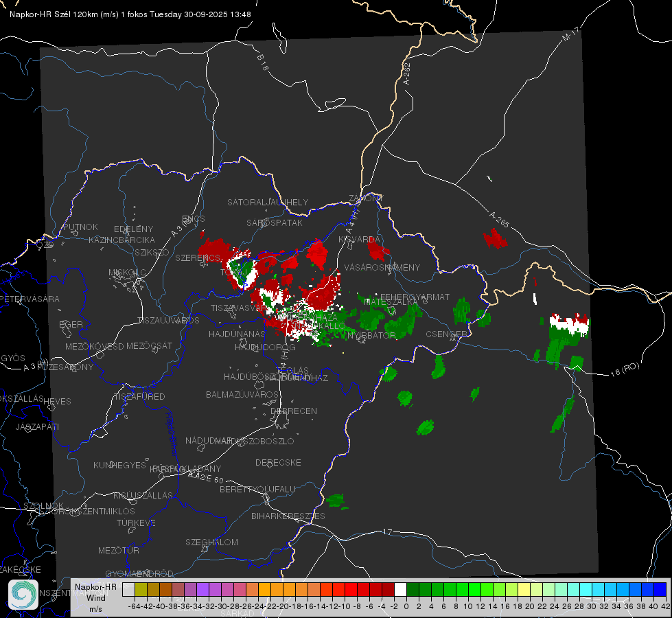Click the BERETTYÓÚJFALU city label

click(257, 489)
